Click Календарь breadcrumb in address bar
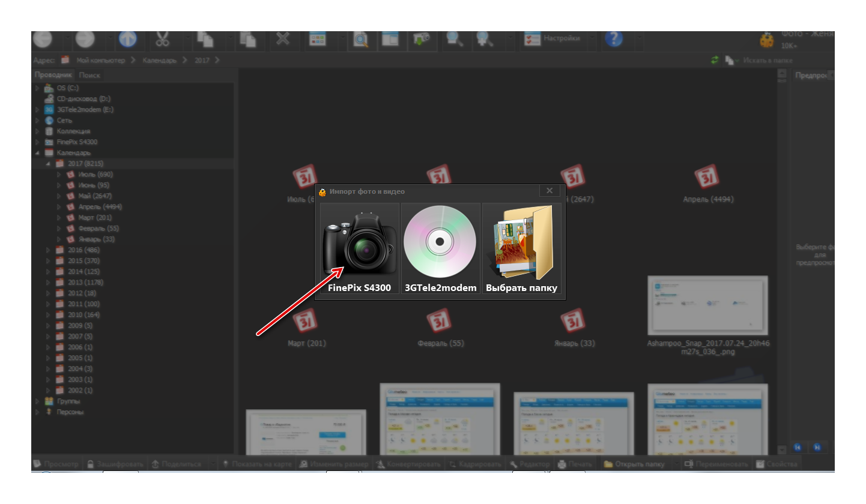 [159, 60]
